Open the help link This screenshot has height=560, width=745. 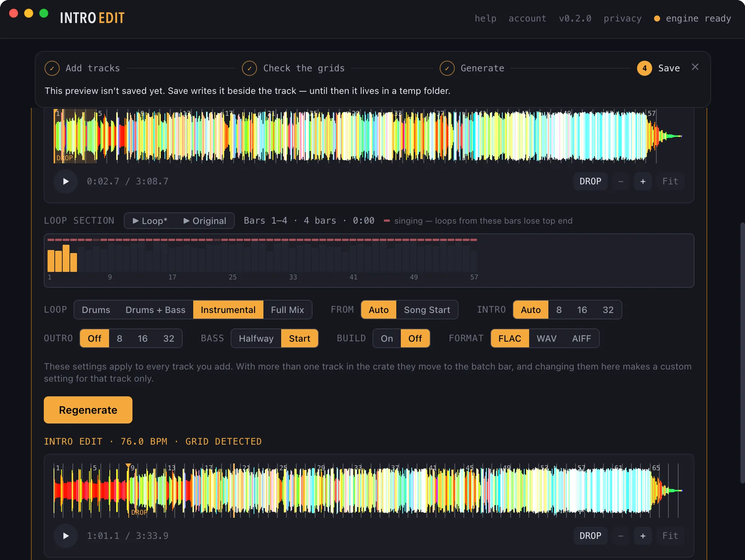(x=485, y=18)
